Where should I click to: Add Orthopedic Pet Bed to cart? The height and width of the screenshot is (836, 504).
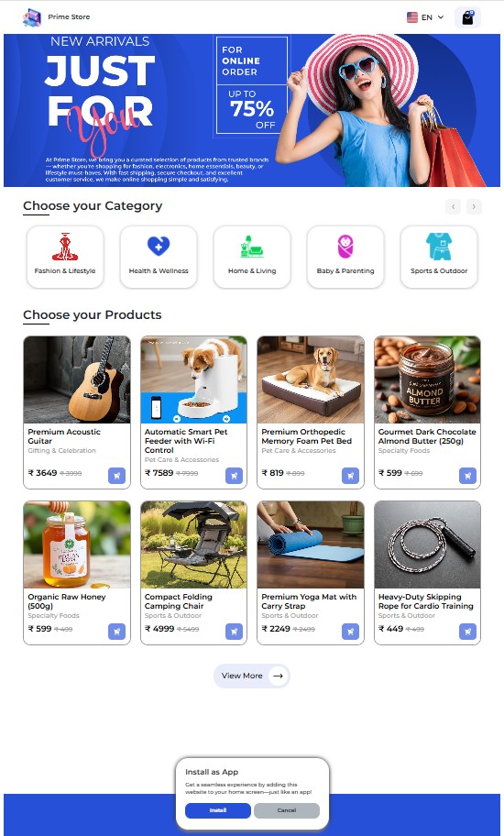[x=350, y=476]
